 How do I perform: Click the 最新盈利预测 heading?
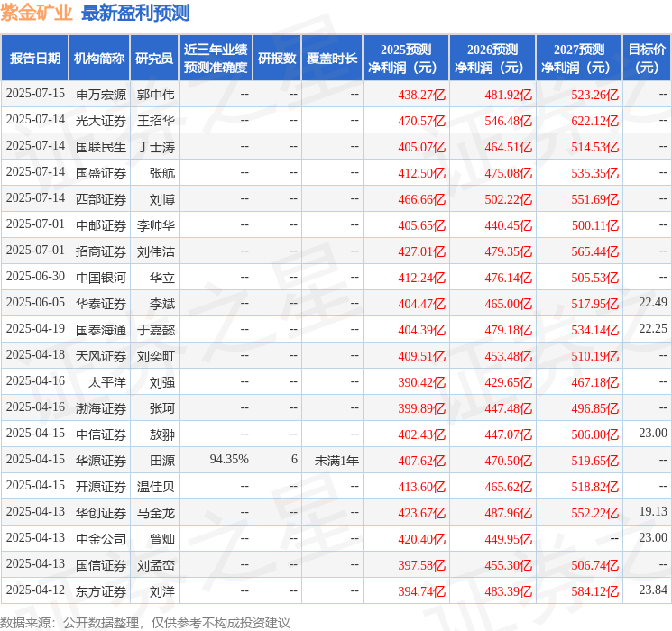coord(135,13)
